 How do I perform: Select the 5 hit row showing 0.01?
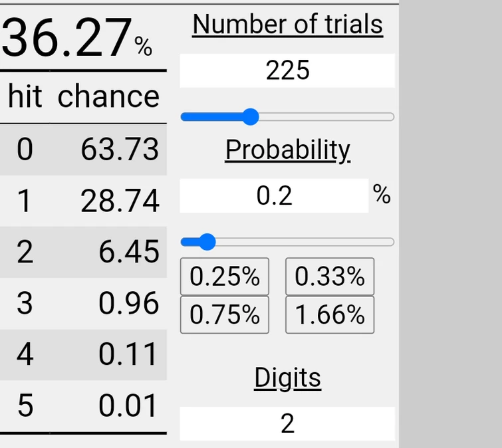(x=83, y=405)
